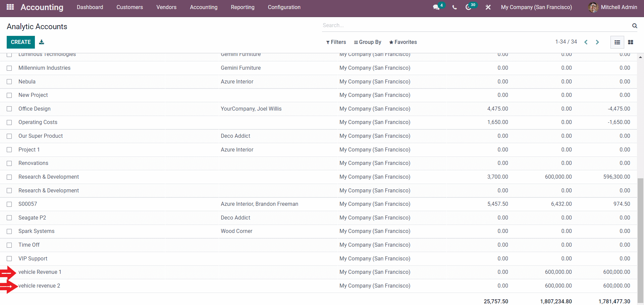
Task: Click the phone call icon
Action: coord(454,7)
